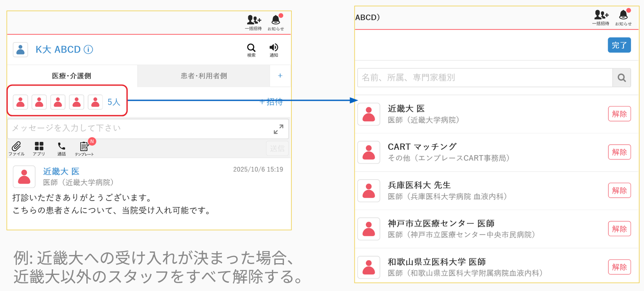Image resolution: width=644 pixels, height=291 pixels.
Task: Click the avatar of 兵庫医科大 先生
Action: (369, 191)
